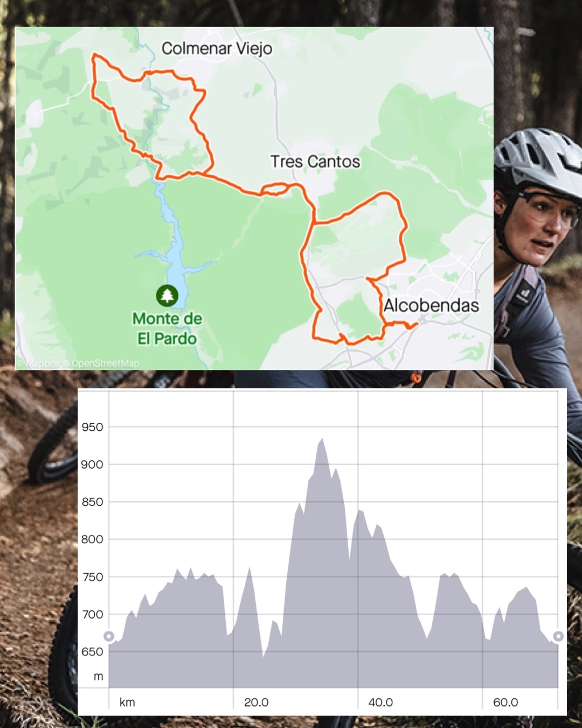The image size is (582, 728).
Task: Click the elevation chart end point marker
Action: point(558,636)
